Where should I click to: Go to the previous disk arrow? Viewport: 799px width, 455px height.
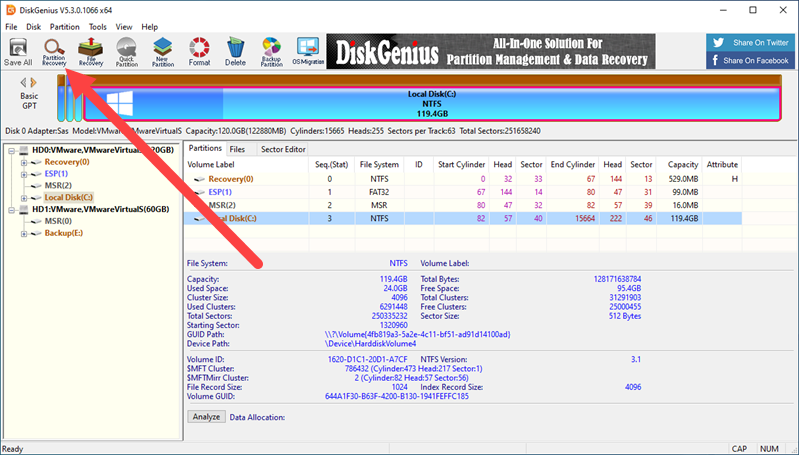click(23, 82)
